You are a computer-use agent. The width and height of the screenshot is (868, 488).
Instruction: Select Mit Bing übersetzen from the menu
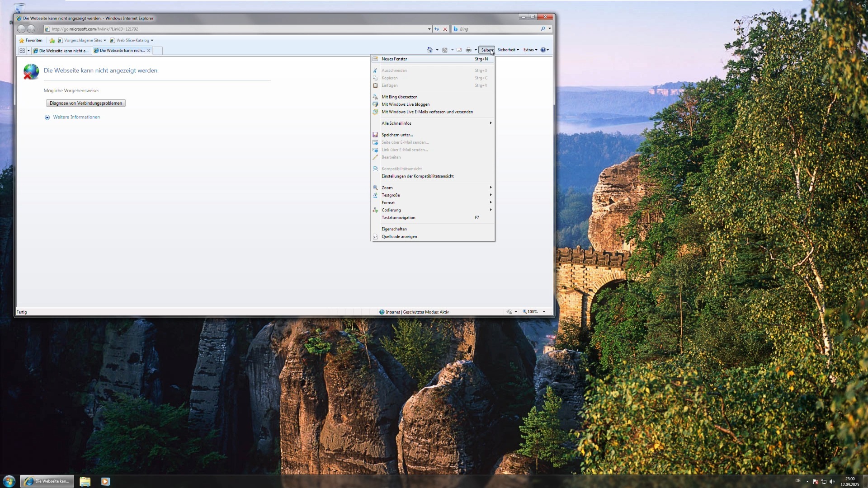pos(400,97)
